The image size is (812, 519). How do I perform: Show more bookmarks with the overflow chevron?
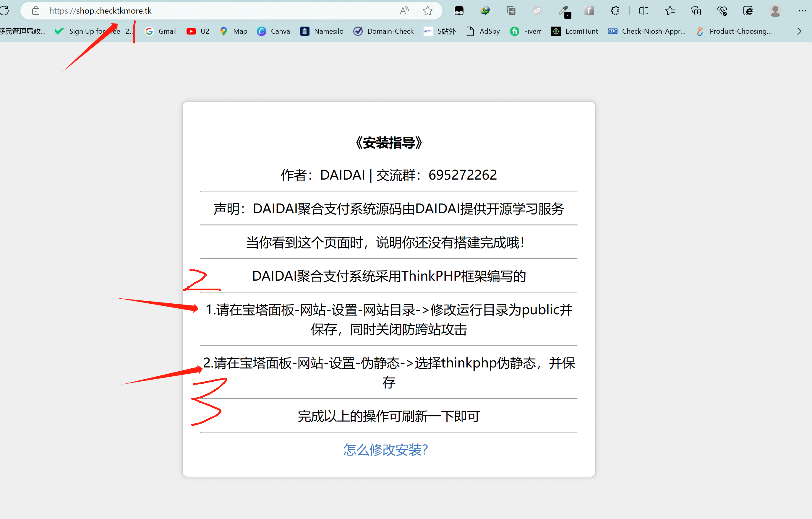799,31
